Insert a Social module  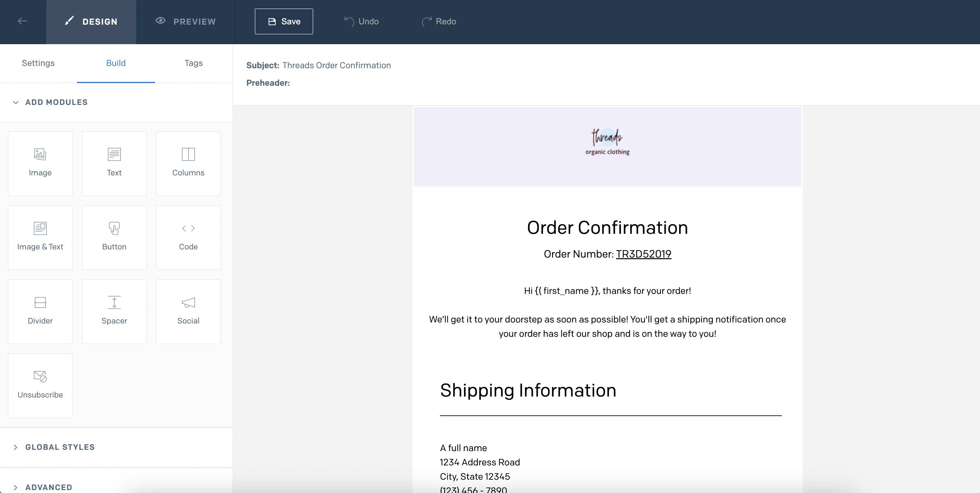tap(188, 312)
